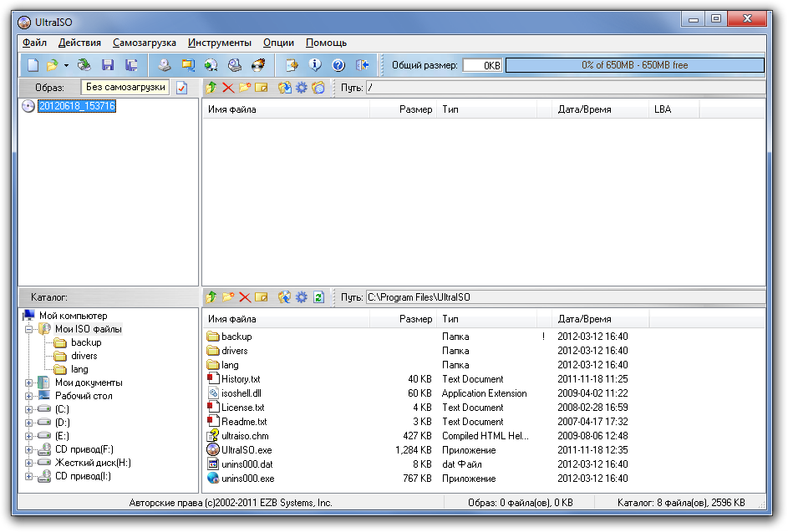Click the red X delete icon in image toolbar
Image resolution: width=788 pixels, height=532 pixels.
click(228, 88)
